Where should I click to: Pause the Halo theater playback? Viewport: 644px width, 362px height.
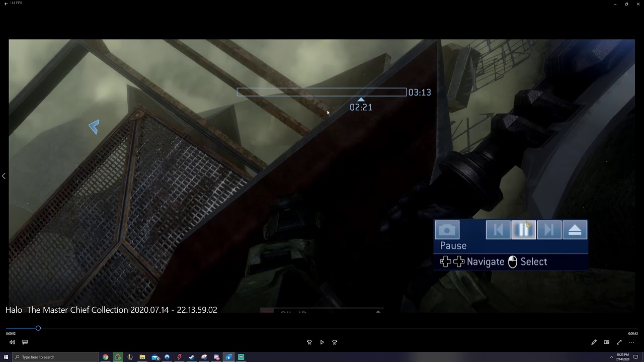[524, 230]
